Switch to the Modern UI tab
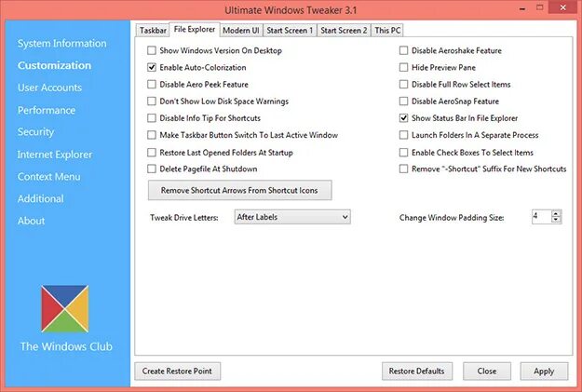Screen dimensions: 582x392 coord(241,31)
